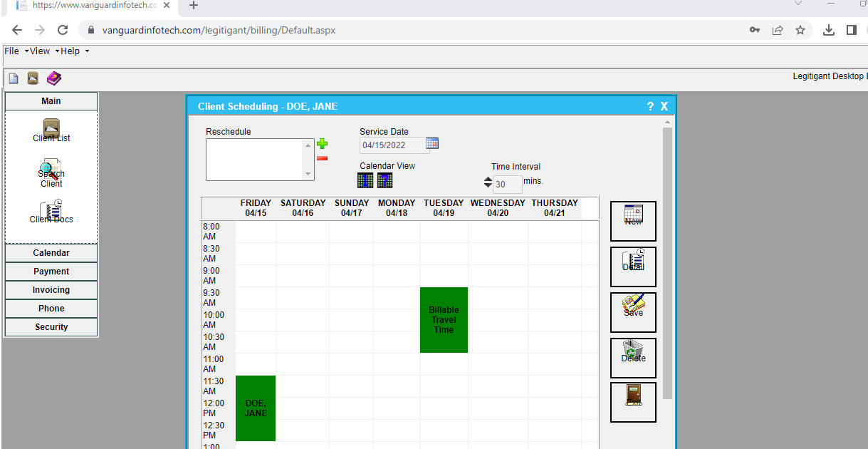The height and width of the screenshot is (449, 868).
Task: Open the Help menu
Action: point(75,51)
